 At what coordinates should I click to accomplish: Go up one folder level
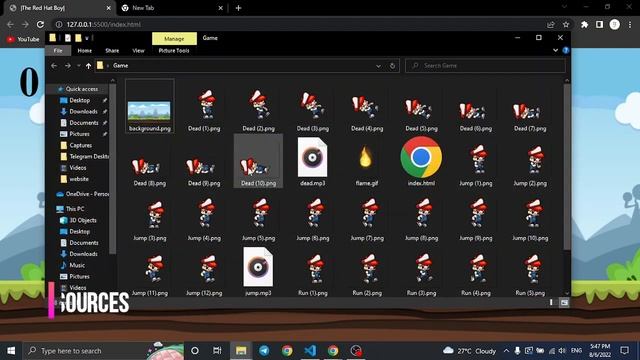pos(88,66)
